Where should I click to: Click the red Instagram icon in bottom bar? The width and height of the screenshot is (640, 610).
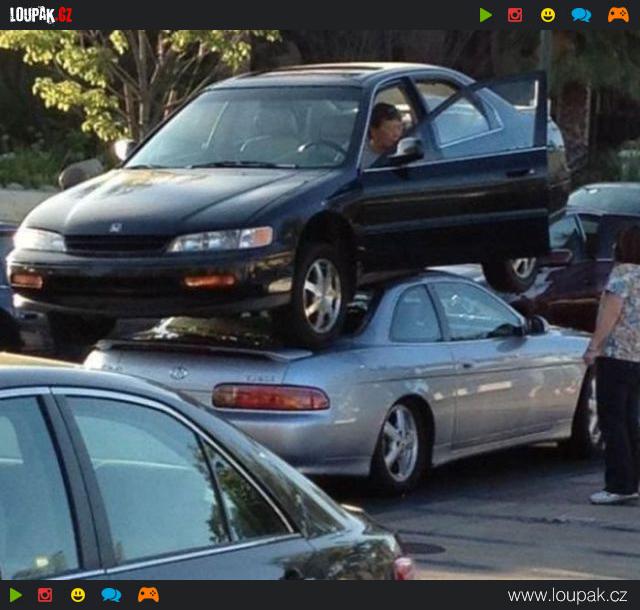coord(45,595)
